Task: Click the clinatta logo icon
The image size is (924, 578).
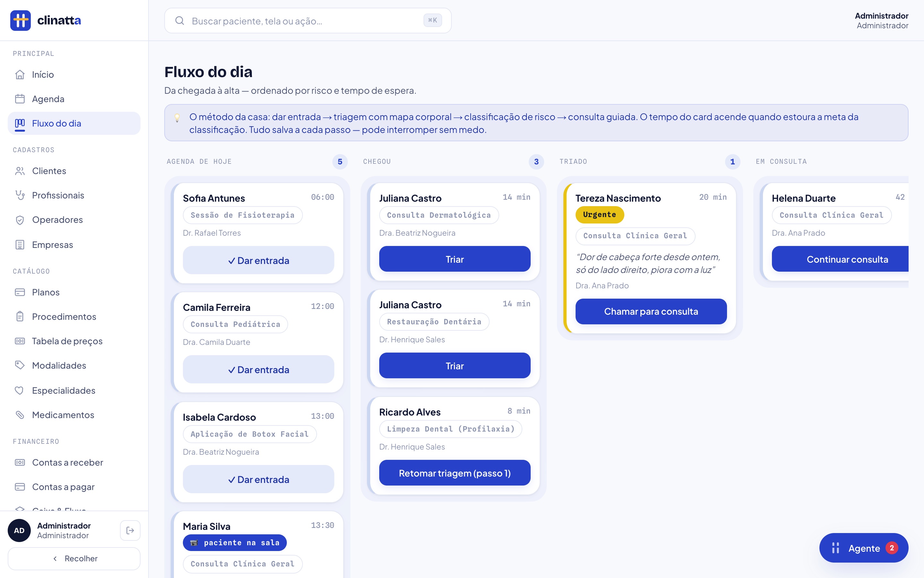Action: pos(20,20)
